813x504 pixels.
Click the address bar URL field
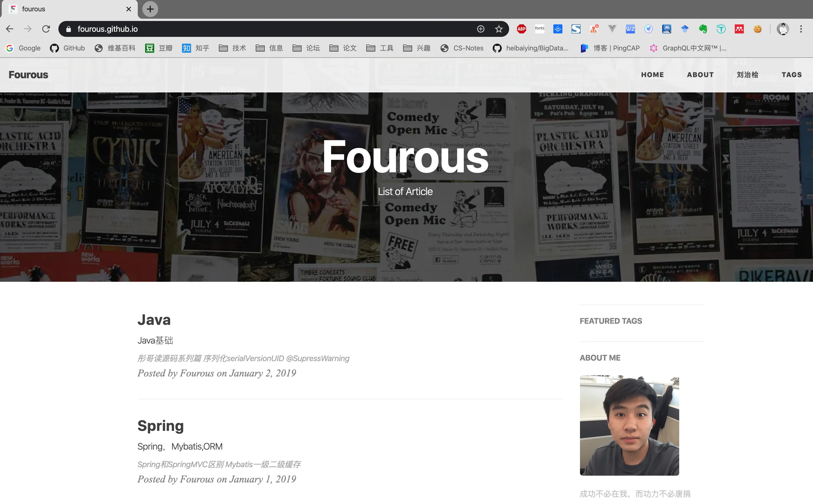[267, 29]
